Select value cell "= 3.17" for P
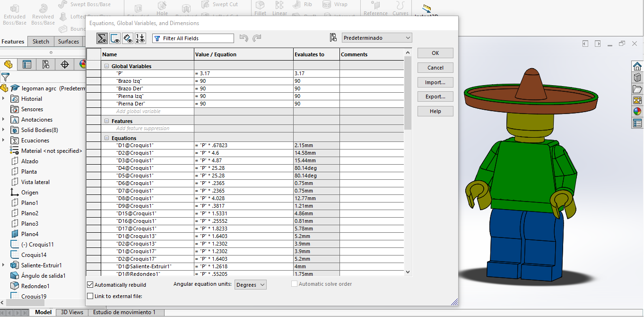This screenshot has height=317, width=644. coord(244,73)
